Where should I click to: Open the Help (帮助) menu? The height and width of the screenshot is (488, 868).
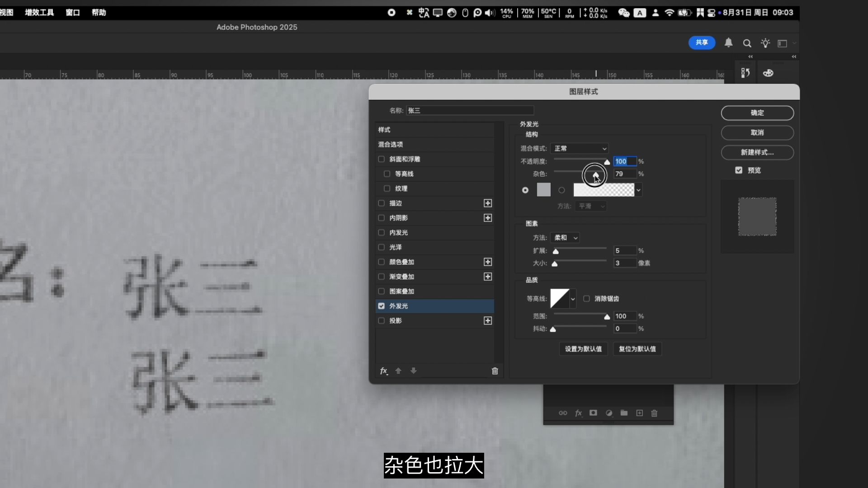pyautogui.click(x=99, y=13)
